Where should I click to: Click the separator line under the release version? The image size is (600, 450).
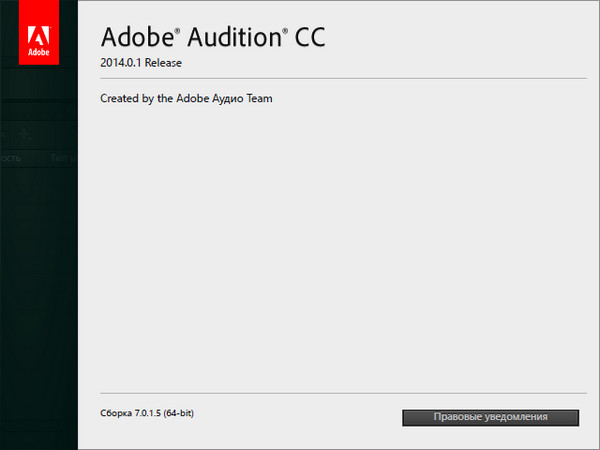coord(340,80)
